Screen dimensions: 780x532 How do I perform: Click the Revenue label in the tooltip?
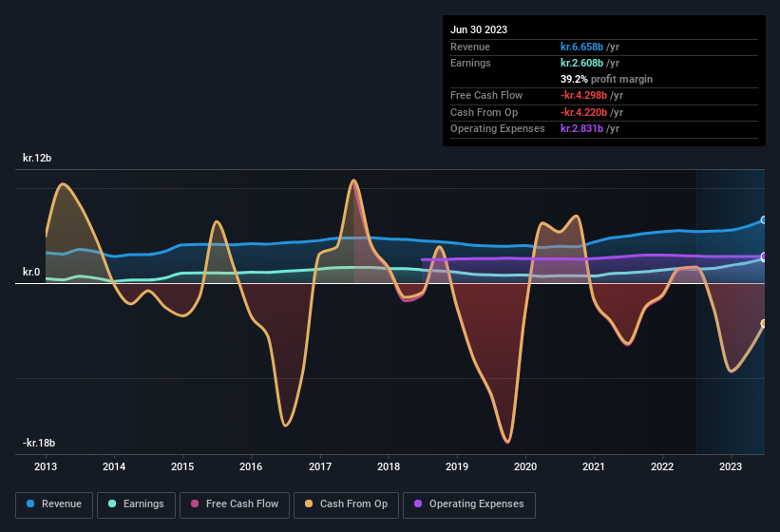click(x=470, y=47)
